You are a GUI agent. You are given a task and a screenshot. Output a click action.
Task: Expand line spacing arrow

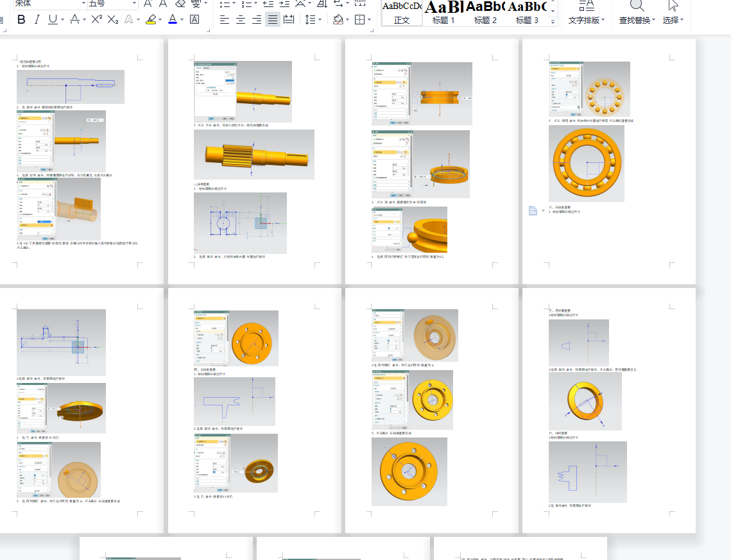320,20
